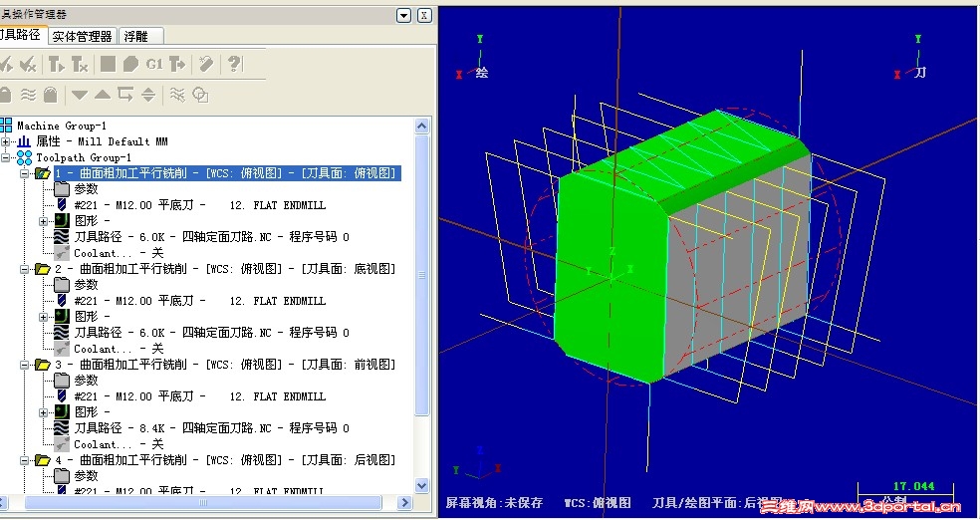Click operation 3 folder icon
This screenshot has width=980, height=520.
(43, 365)
